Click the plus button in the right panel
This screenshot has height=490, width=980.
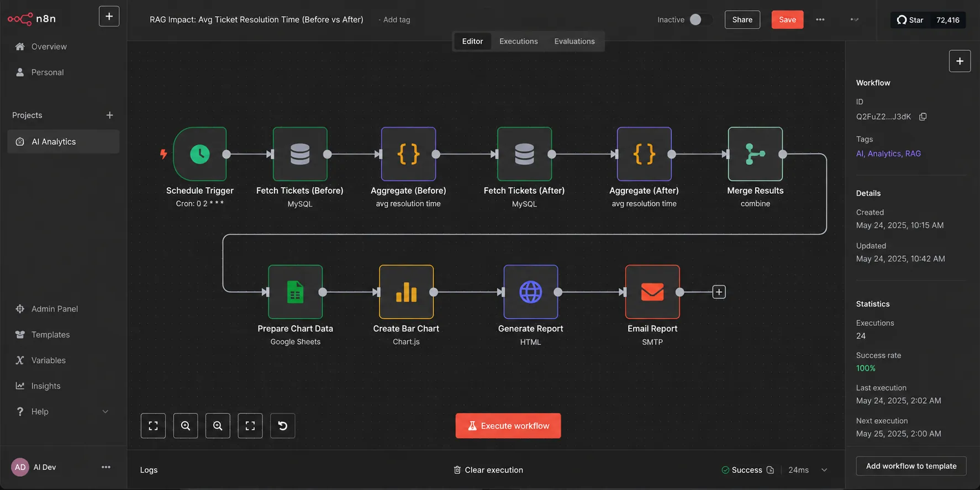click(x=960, y=61)
